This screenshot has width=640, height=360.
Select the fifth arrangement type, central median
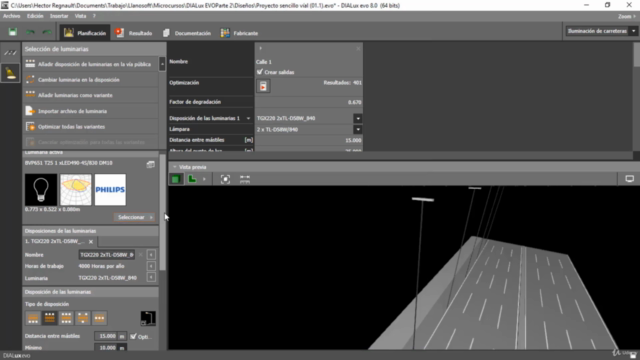pyautogui.click(x=99, y=318)
